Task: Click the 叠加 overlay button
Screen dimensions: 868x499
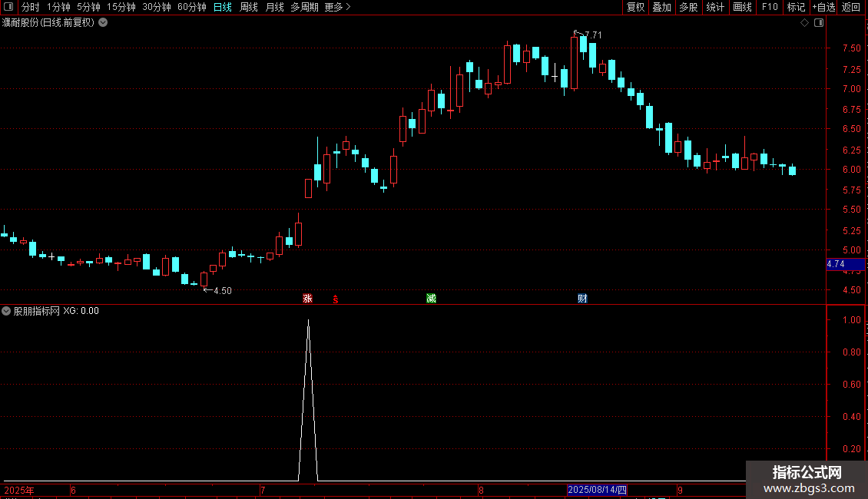Action: pyautogui.click(x=661, y=7)
